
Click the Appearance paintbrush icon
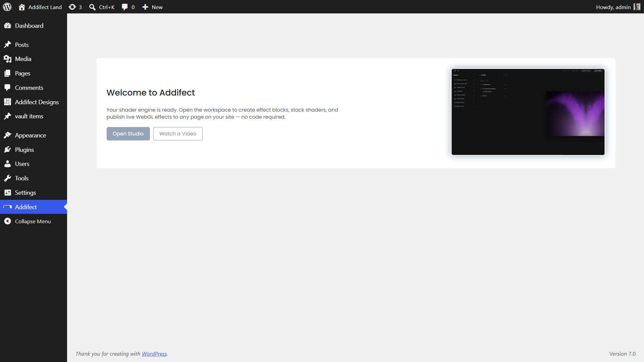coord(7,135)
